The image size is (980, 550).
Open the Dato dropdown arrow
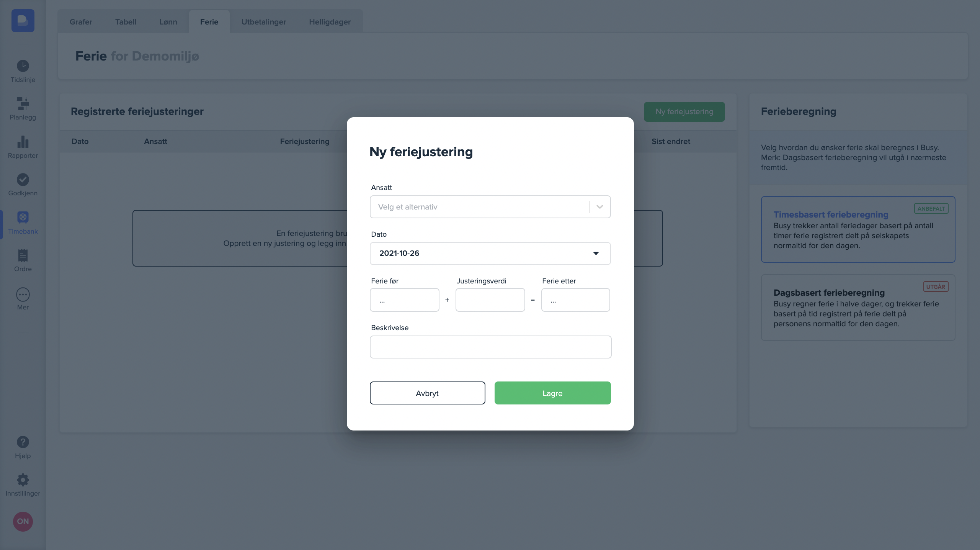tap(596, 254)
